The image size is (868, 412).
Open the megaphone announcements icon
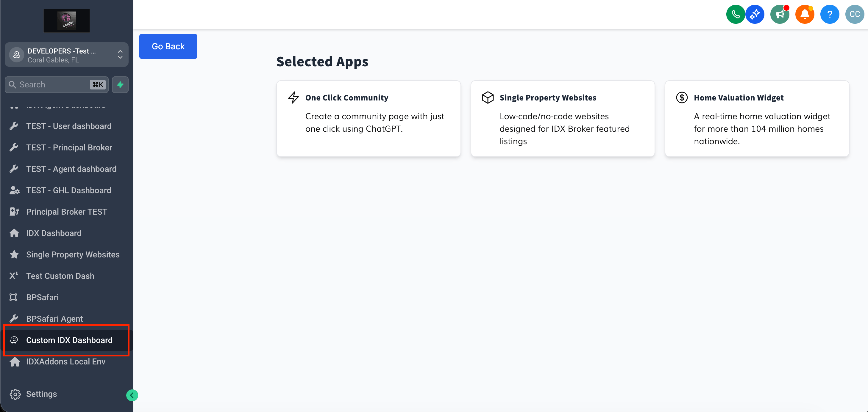pos(780,15)
